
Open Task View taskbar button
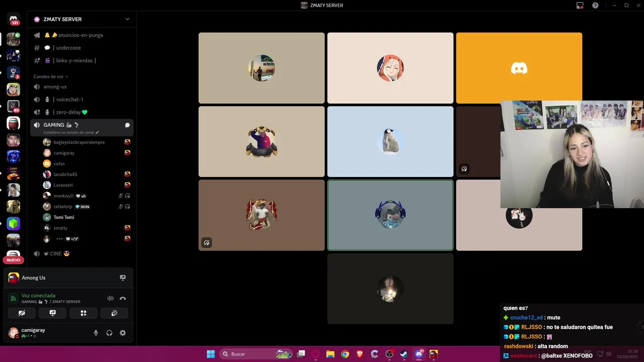pos(301,354)
